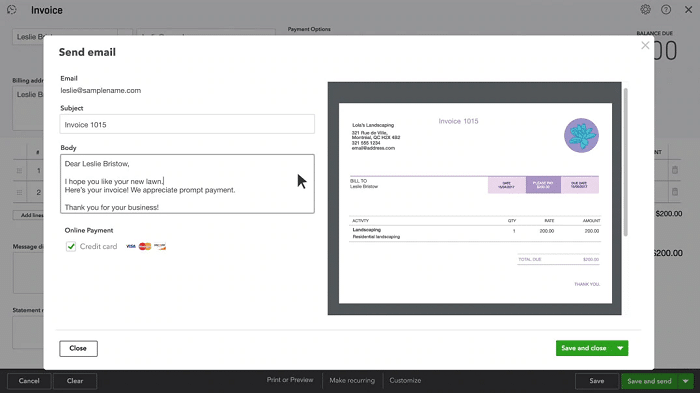Open Print or Preview
Image resolution: width=700 pixels, height=393 pixels.
(x=290, y=380)
